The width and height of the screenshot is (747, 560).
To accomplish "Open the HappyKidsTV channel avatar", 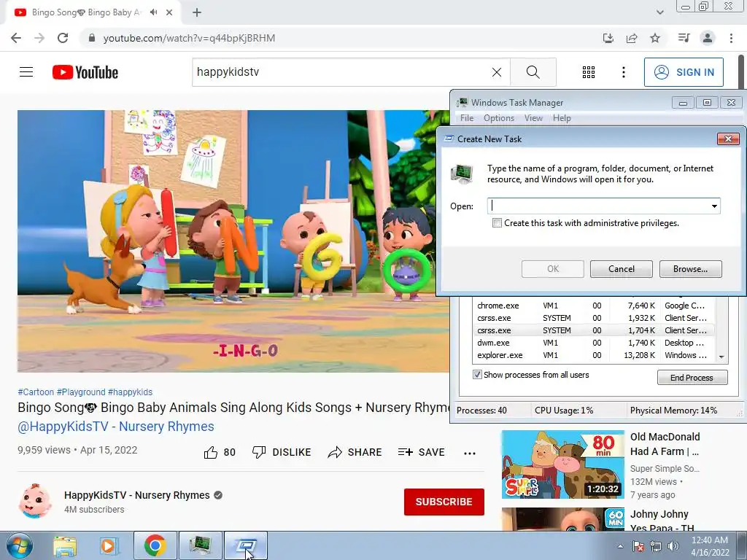I will [35, 502].
